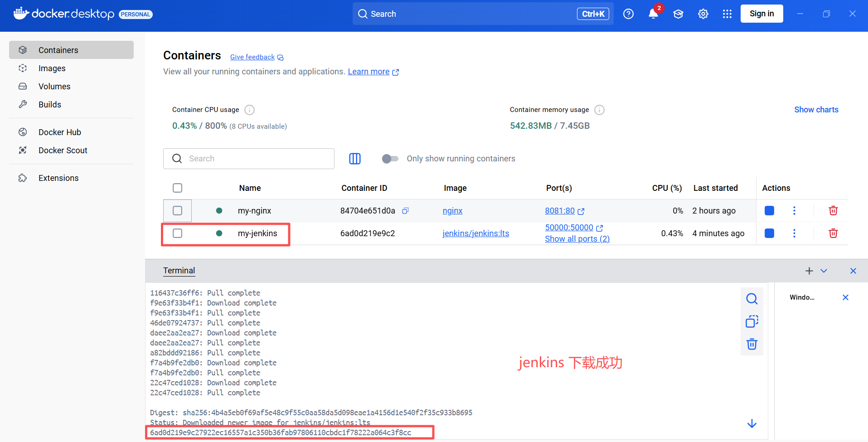Open the help question mark icon

628,14
